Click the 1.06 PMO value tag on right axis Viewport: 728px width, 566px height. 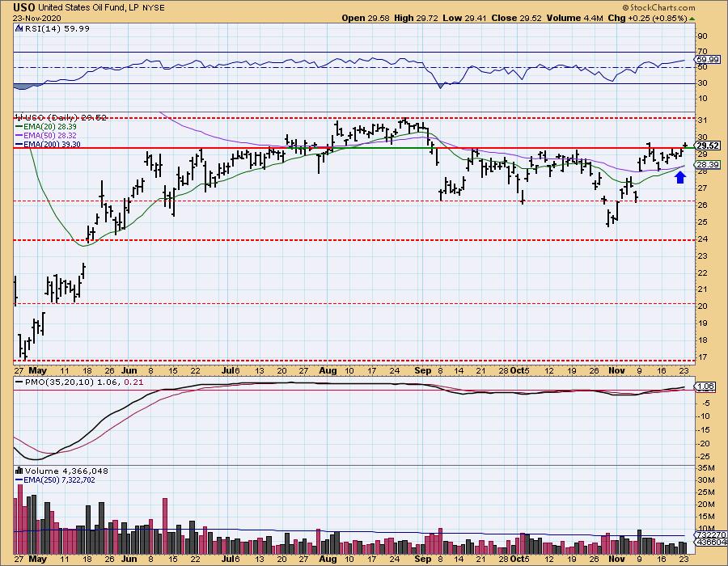click(x=705, y=386)
